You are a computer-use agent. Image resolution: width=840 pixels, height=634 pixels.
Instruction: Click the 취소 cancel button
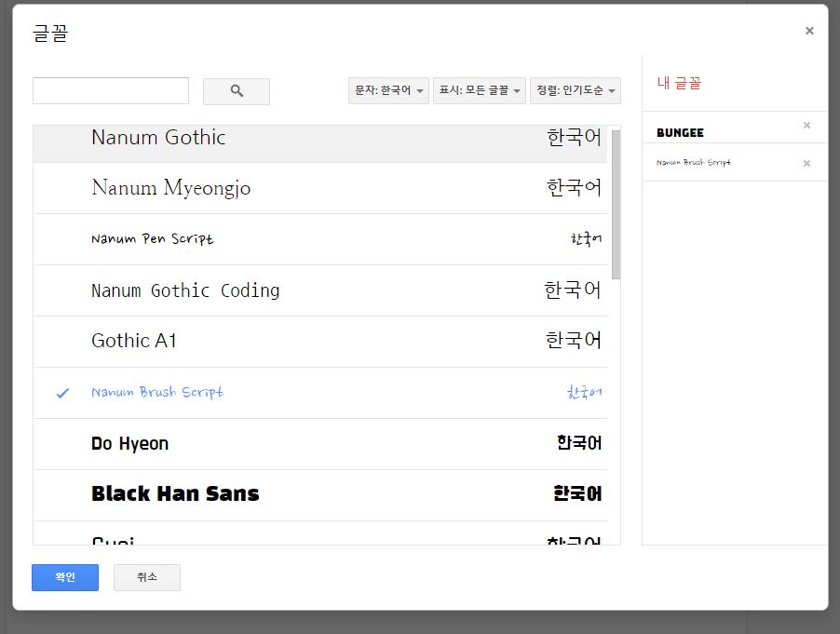tap(147, 577)
